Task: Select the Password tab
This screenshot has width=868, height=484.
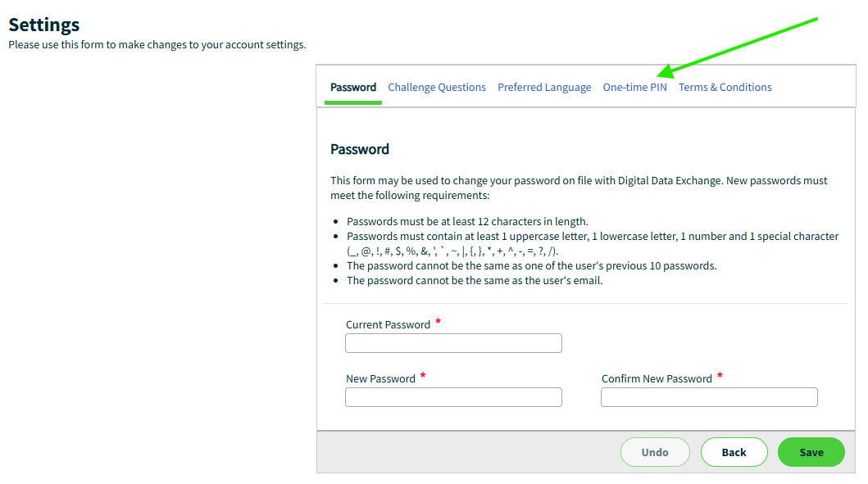Action: [353, 88]
